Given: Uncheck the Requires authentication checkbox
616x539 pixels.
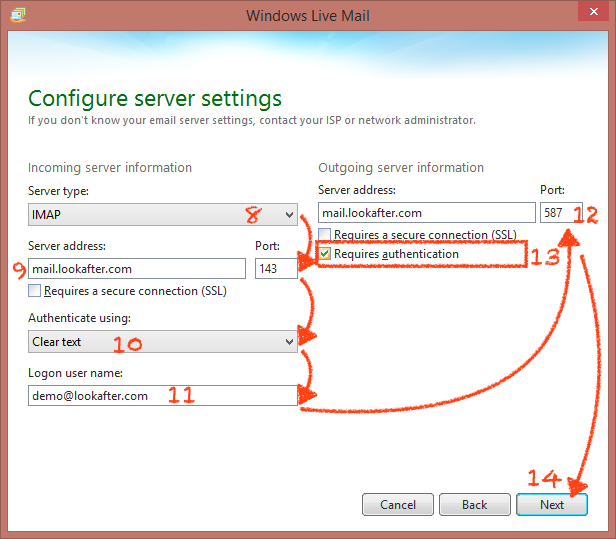Looking at the screenshot, I should click(x=325, y=255).
